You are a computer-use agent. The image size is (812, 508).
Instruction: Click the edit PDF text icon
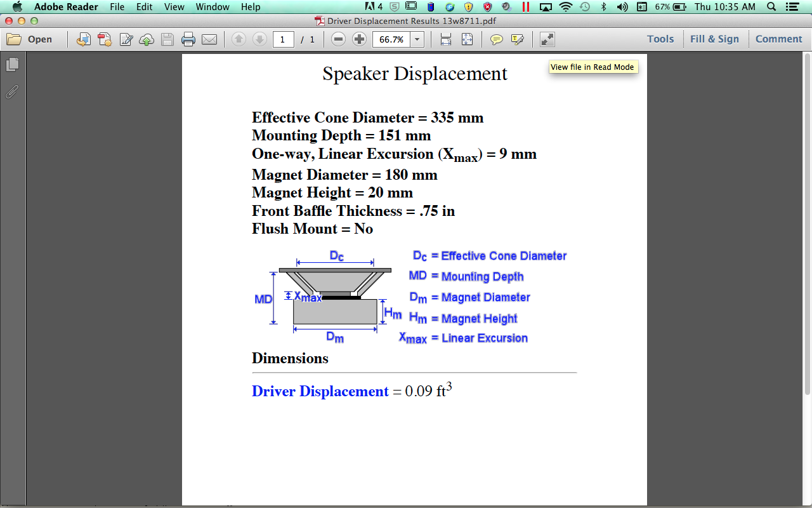click(x=126, y=39)
